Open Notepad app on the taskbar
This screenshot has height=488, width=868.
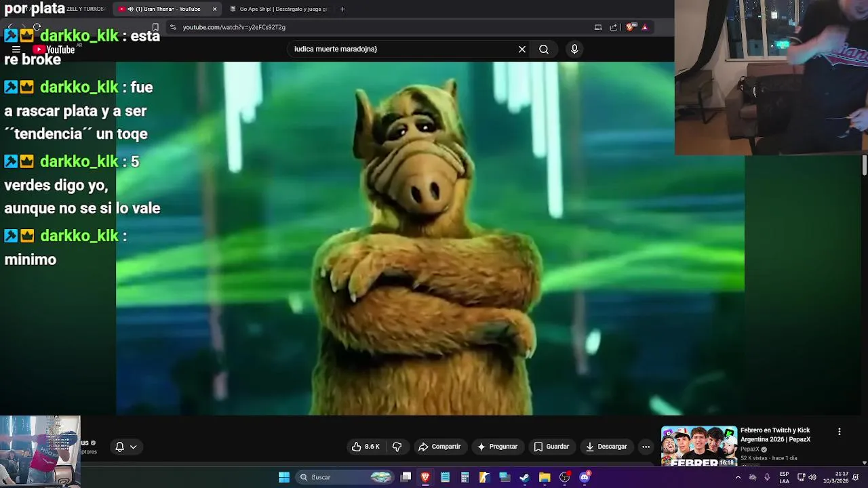tap(445, 477)
